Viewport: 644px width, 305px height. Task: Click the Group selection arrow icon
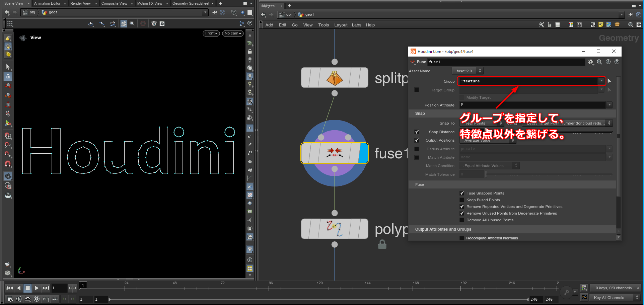(610, 81)
